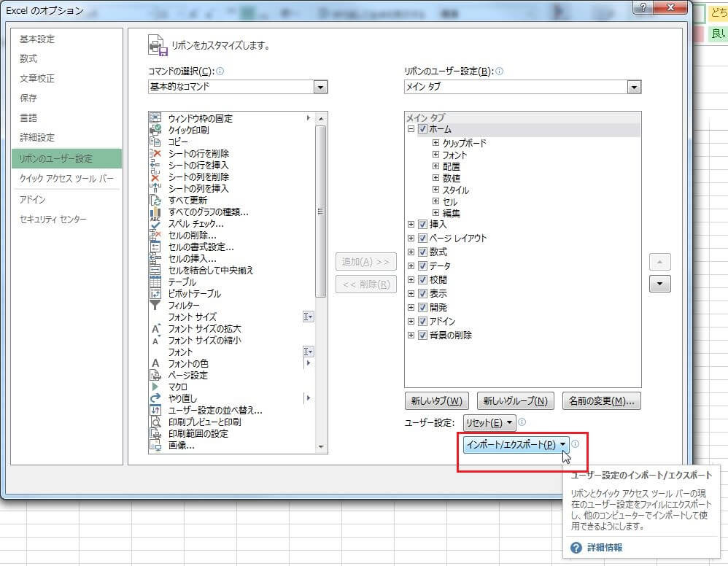The height and width of the screenshot is (566, 728).
Task: Click the Font Color icon
Action: tap(155, 363)
